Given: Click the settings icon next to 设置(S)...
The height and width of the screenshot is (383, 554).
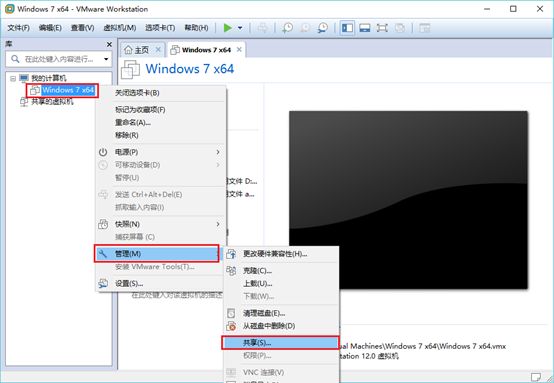Looking at the screenshot, I should click(x=103, y=284).
